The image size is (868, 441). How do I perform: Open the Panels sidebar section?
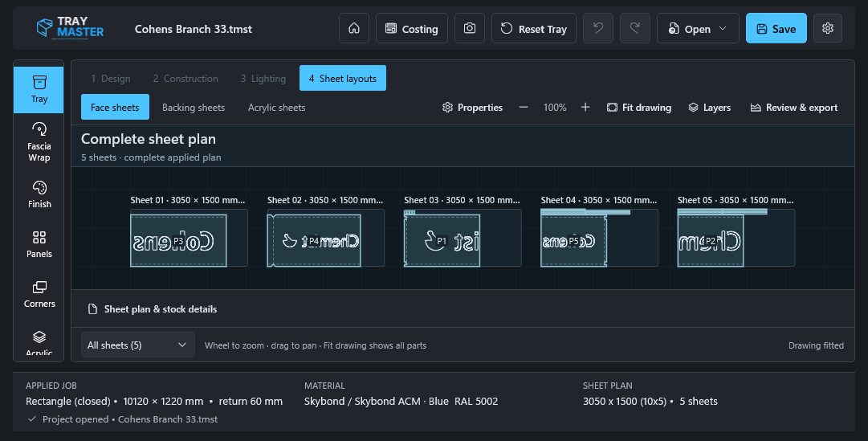[x=39, y=244]
